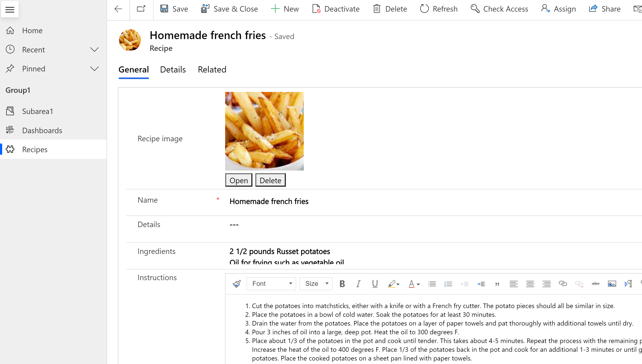
Task: Click the Underline formatting icon
Action: 374,283
